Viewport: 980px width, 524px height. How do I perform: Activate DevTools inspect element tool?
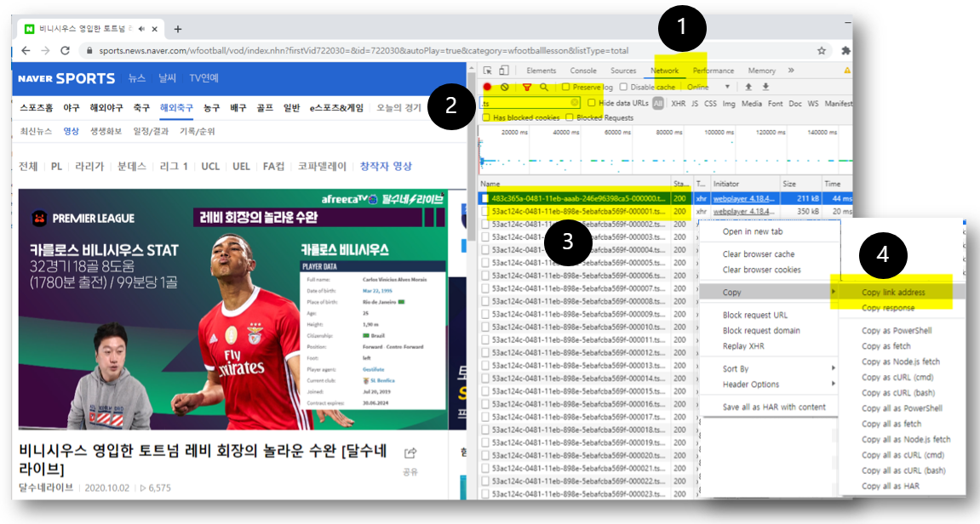[488, 71]
